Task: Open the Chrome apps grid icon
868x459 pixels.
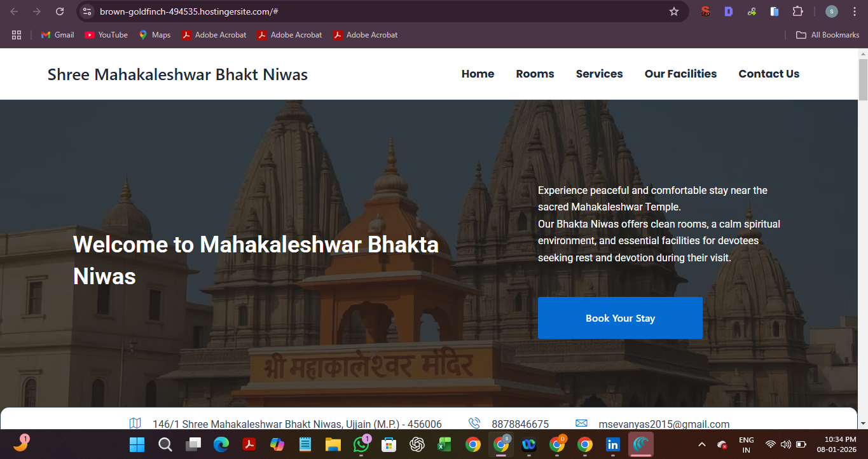Action: [17, 35]
